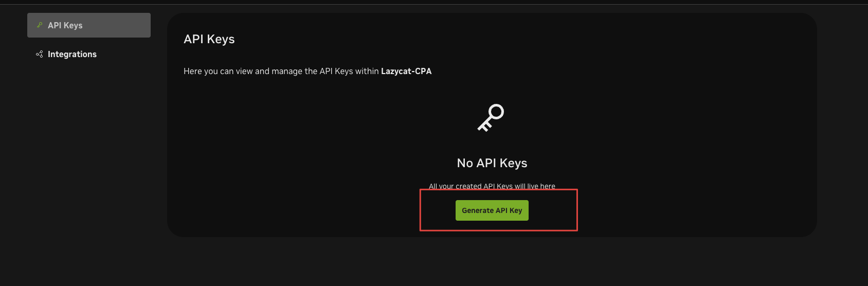Click empty sidebar space below Integrations
Image resolution: width=868 pixels, height=286 pixels.
pyautogui.click(x=89, y=154)
